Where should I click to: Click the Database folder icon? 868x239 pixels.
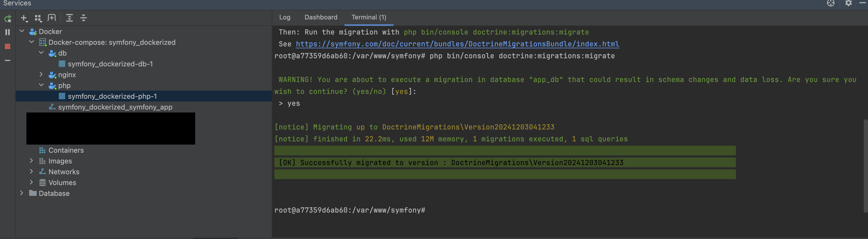click(x=33, y=193)
